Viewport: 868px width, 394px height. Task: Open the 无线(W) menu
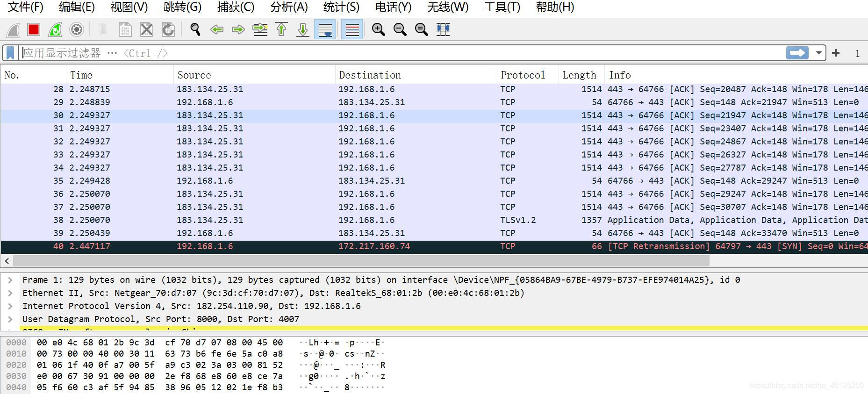tap(448, 7)
